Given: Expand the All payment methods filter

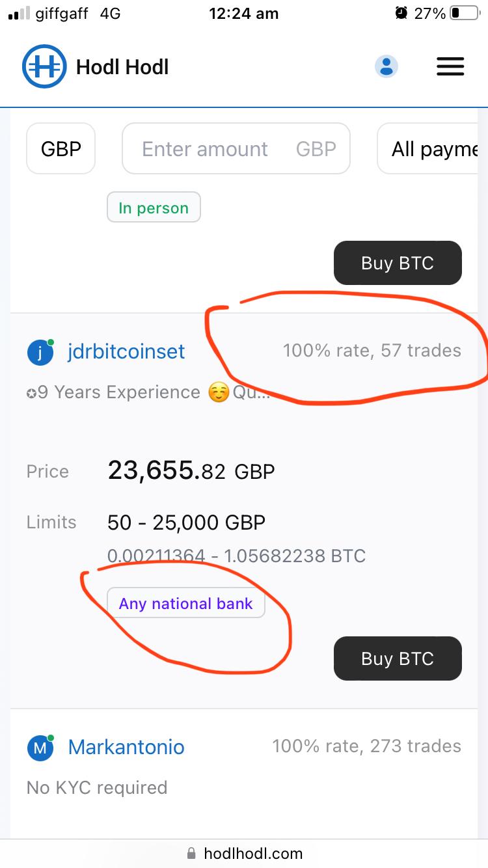Looking at the screenshot, I should click(x=432, y=149).
